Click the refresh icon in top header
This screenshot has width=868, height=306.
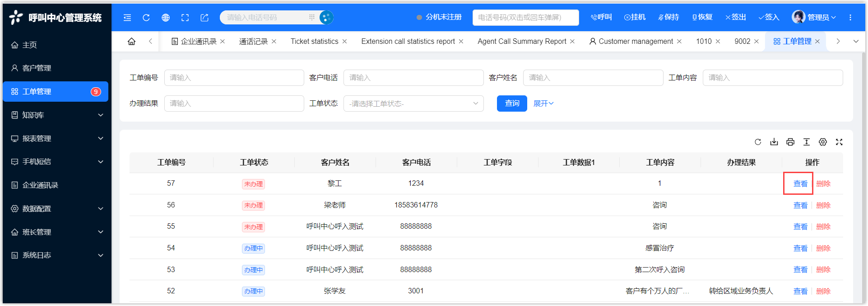coord(146,18)
